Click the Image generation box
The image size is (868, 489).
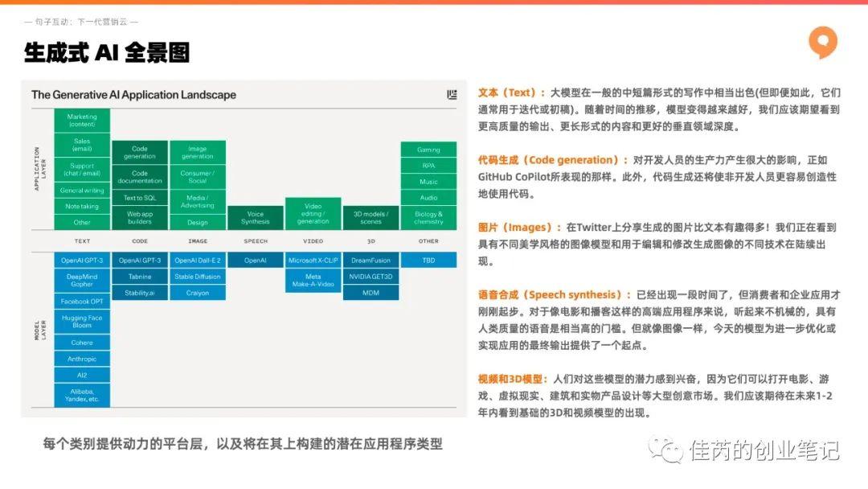pos(198,152)
